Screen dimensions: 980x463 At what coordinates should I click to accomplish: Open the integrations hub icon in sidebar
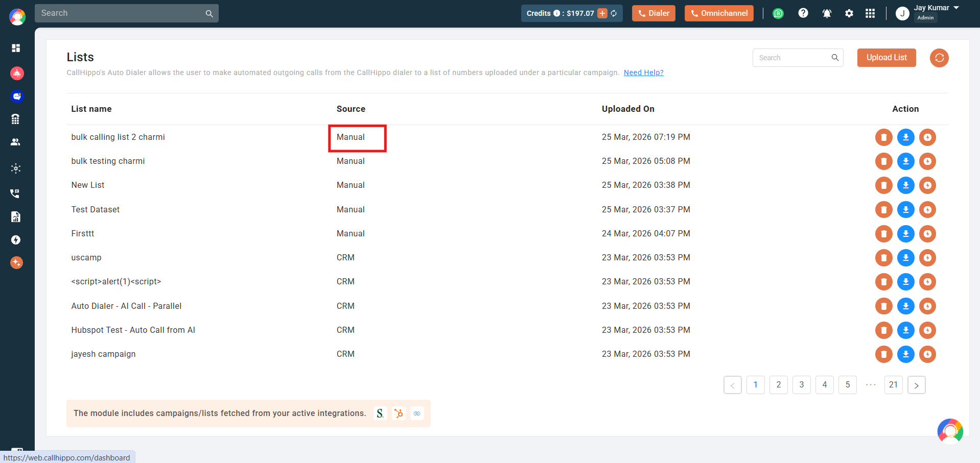point(16,168)
